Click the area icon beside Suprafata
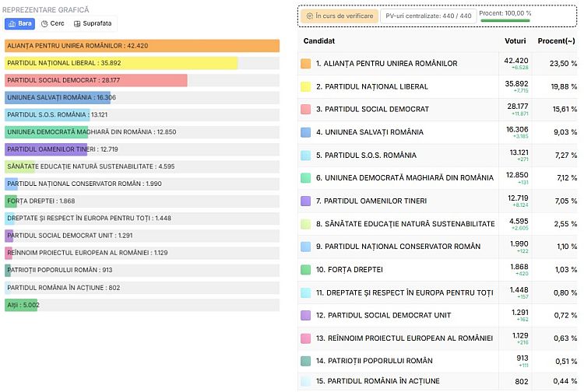The image size is (584, 392). [x=77, y=24]
